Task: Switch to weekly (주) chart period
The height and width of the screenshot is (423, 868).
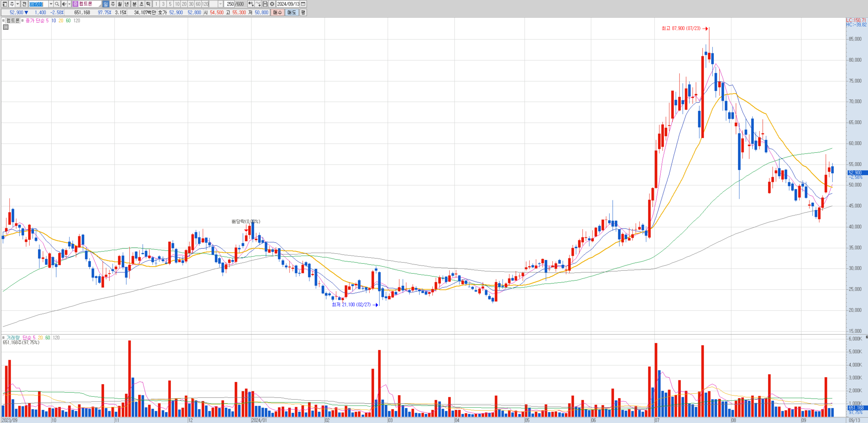Action: (113, 4)
